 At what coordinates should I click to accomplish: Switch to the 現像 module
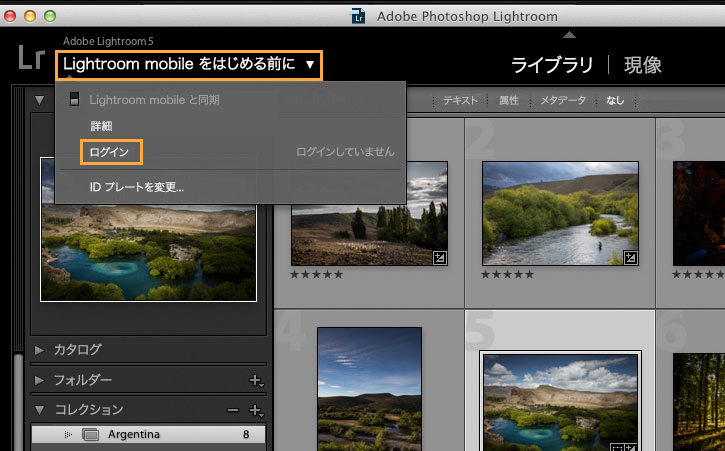coord(643,65)
